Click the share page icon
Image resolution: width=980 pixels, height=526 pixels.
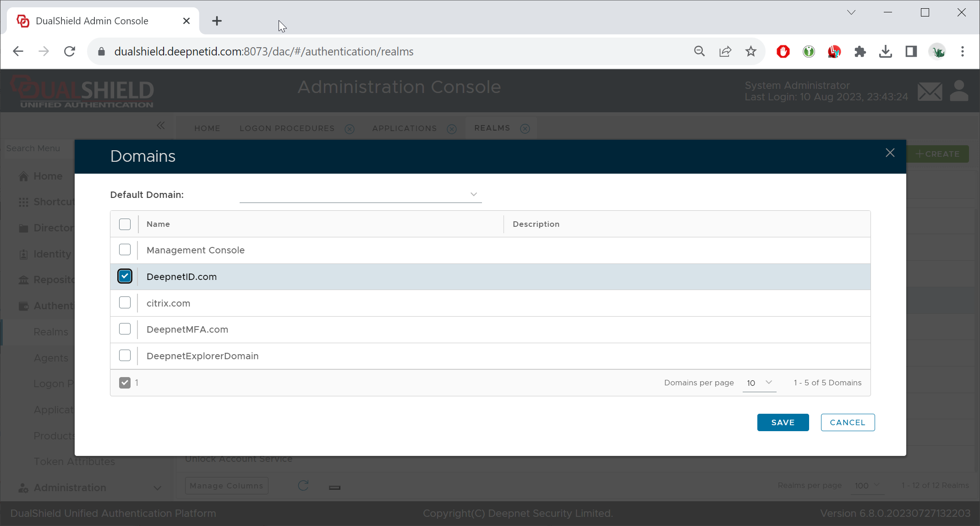pyautogui.click(x=725, y=51)
